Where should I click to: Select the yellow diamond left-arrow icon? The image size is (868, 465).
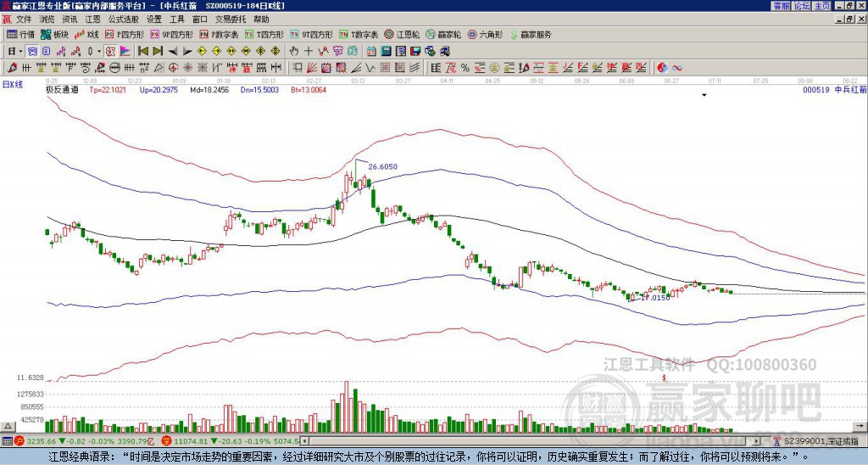click(202, 52)
